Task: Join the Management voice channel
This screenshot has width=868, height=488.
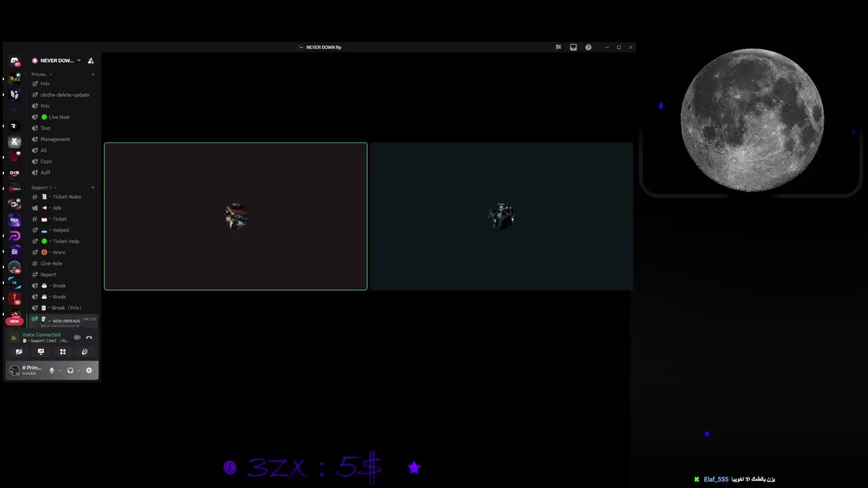Action: [x=64, y=139]
